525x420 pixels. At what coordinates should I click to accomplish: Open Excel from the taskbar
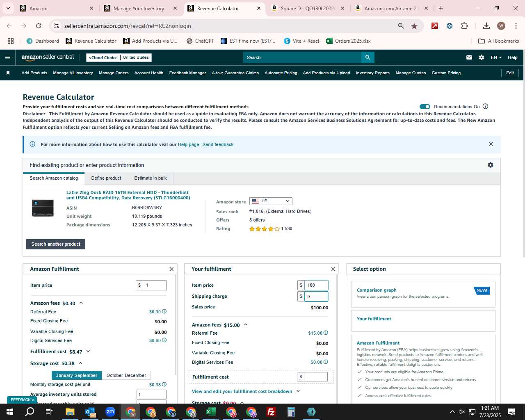click(211, 412)
